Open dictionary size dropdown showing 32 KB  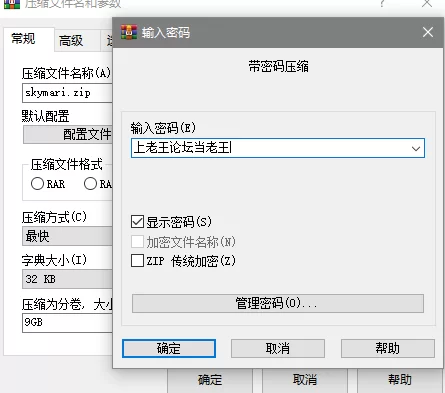point(68,279)
